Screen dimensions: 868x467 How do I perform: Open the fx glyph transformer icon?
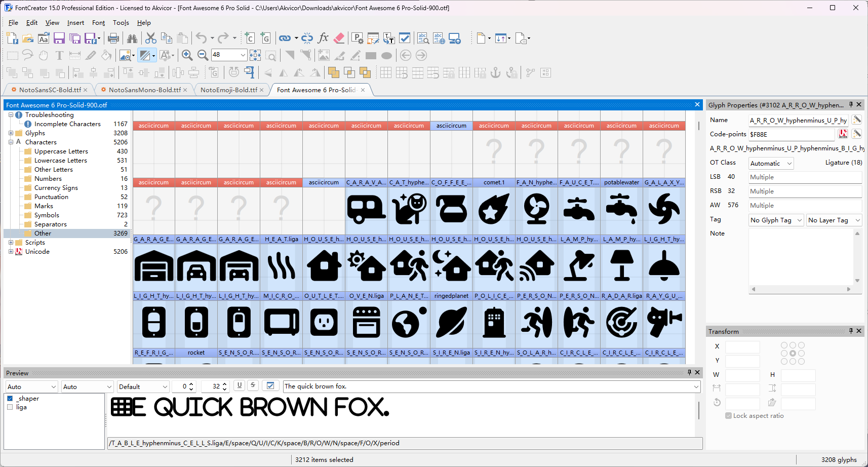[323, 38]
